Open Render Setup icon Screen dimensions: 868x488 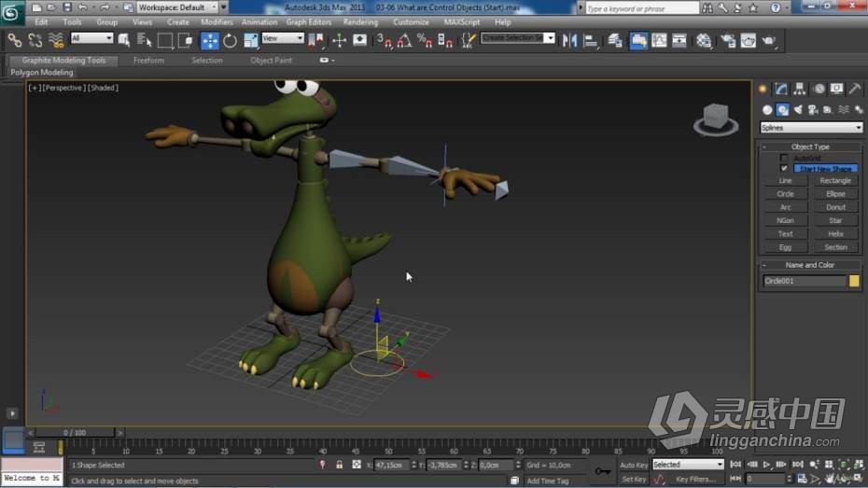pos(727,40)
